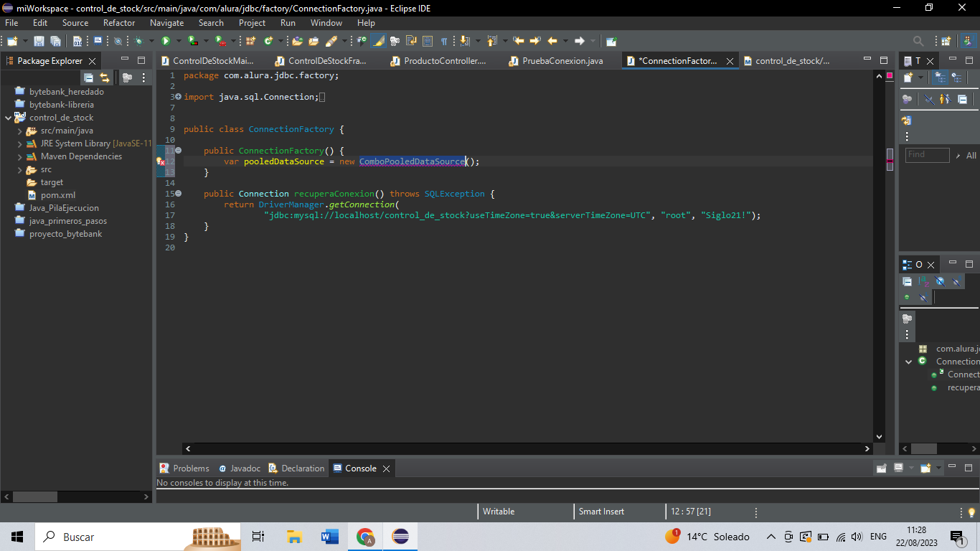Screen dimensions: 980x551
Task: Expand src/main/java folder
Action: point(20,131)
